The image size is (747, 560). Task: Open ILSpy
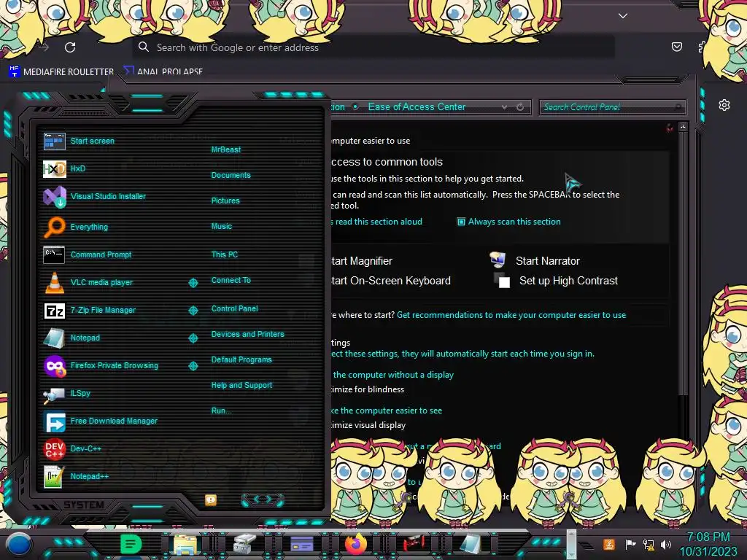click(x=66, y=393)
